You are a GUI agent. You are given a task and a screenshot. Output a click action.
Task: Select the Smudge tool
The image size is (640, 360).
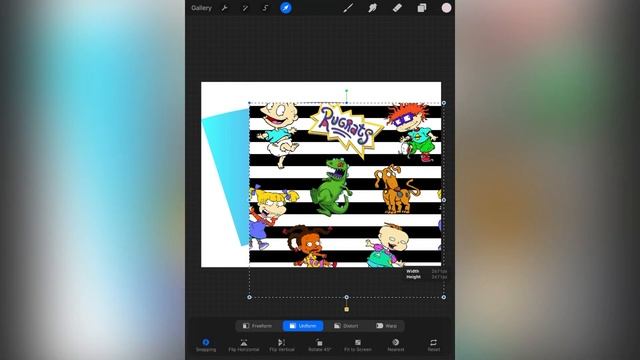[x=372, y=8]
